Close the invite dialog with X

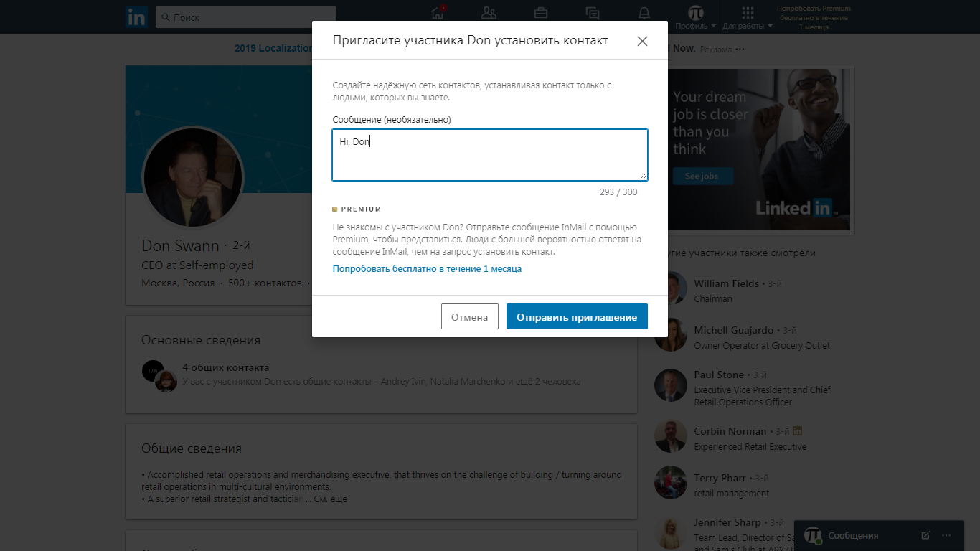coord(642,41)
